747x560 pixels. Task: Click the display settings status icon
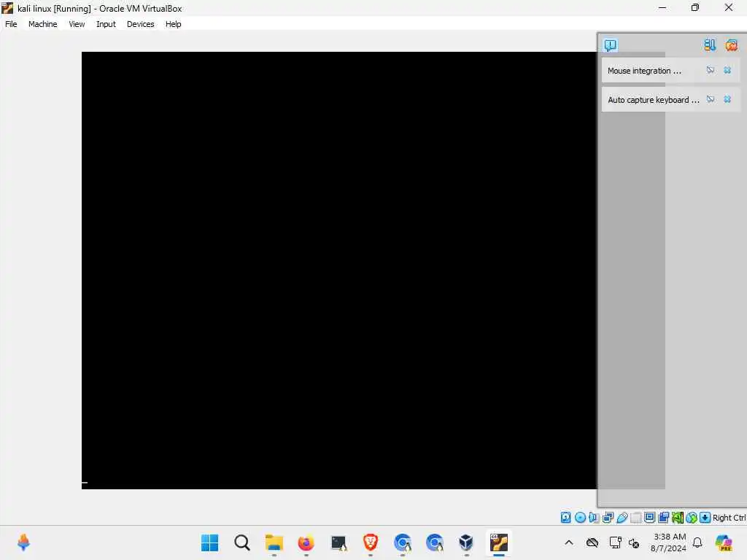(649, 518)
